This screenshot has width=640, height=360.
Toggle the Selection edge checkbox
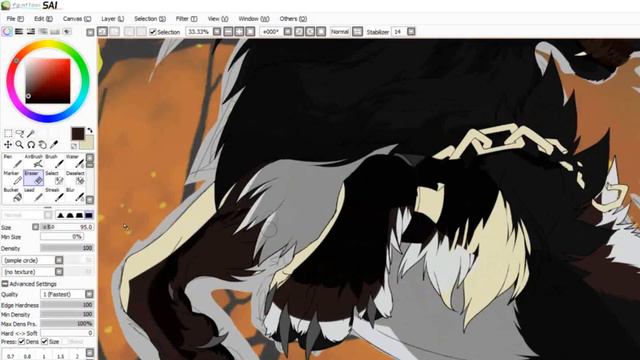(x=153, y=32)
